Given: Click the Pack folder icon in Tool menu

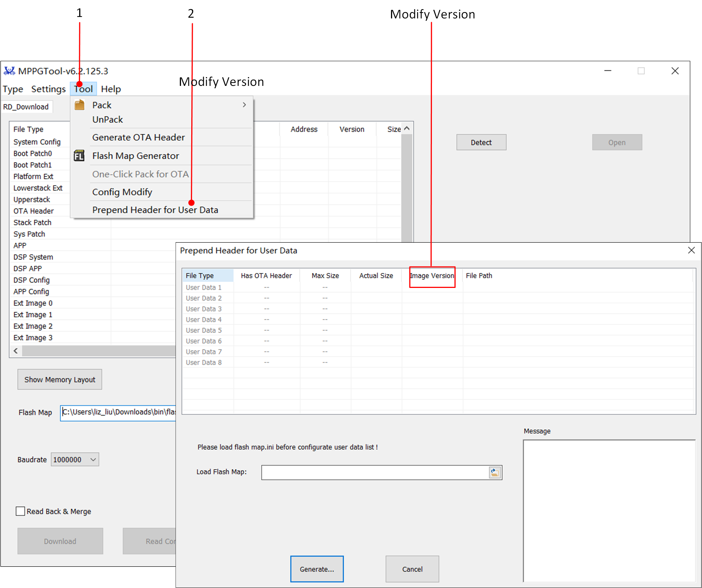Looking at the screenshot, I should click(79, 105).
